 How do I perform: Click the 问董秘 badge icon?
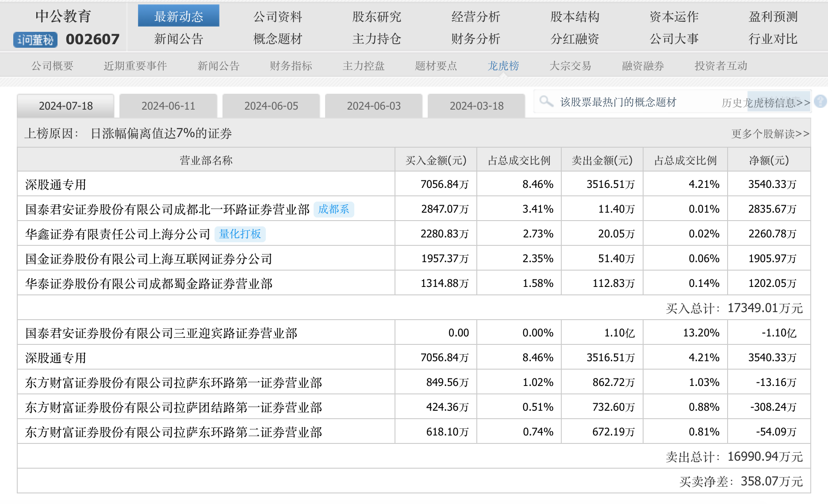click(x=35, y=40)
